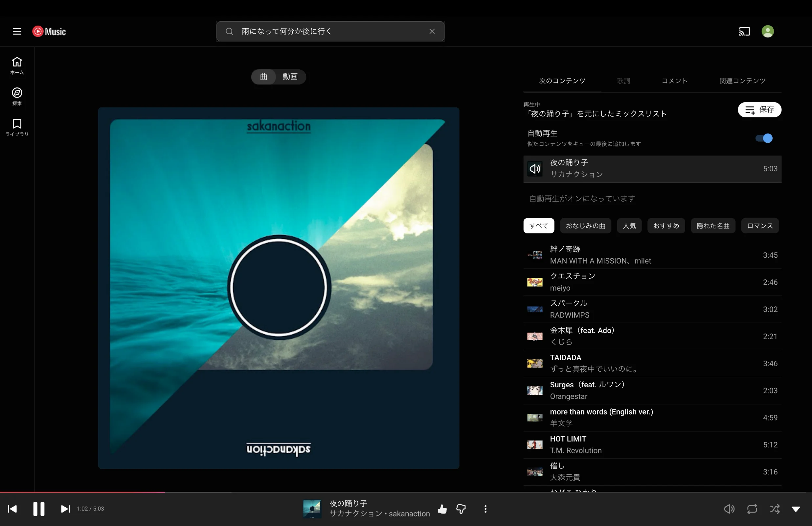The image size is (812, 526).
Task: Click thumbnail of 金木犀 feat. Ado
Action: point(535,336)
